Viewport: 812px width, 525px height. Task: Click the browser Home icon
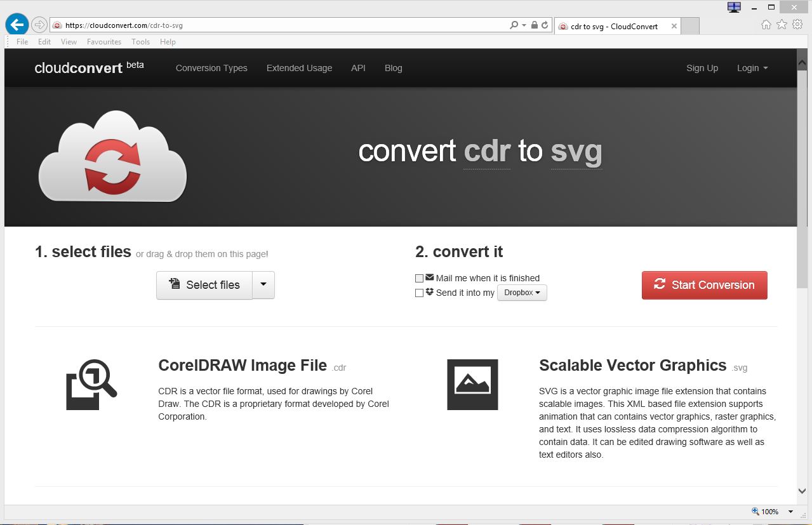(x=766, y=23)
